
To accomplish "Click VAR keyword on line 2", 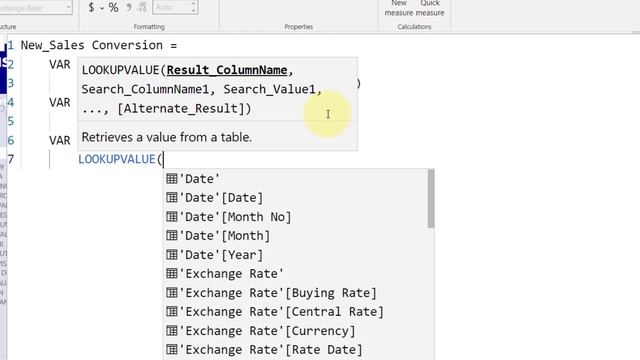I will click(x=60, y=64).
